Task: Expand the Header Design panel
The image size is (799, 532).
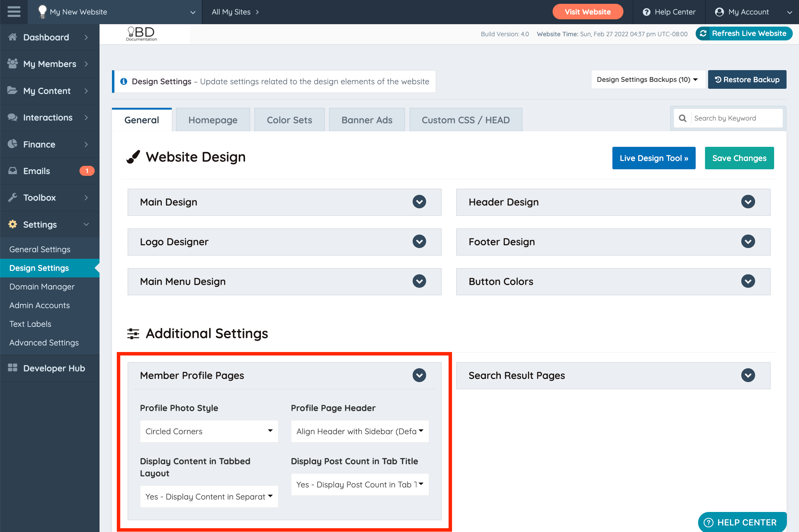Action: tap(748, 202)
